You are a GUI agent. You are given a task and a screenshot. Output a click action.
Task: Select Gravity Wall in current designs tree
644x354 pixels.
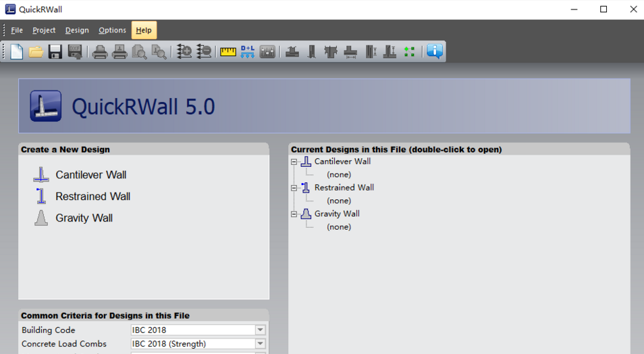pyautogui.click(x=338, y=213)
